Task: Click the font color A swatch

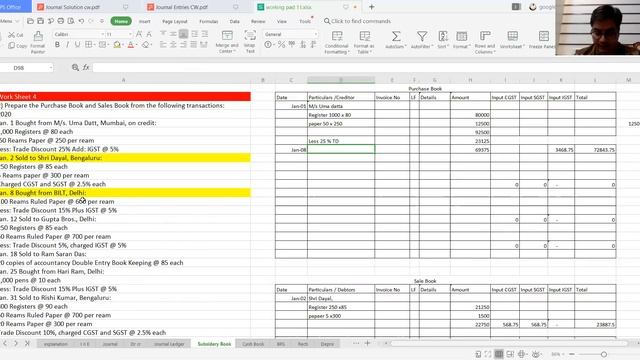Action: [131, 44]
